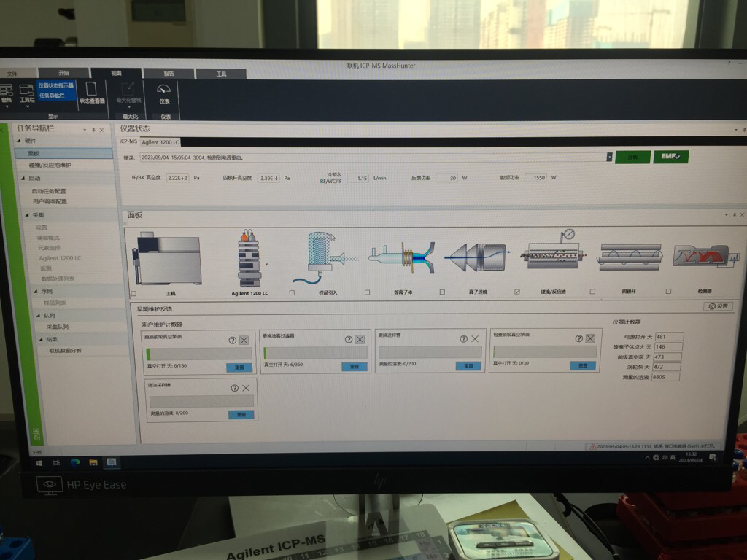Select the 等离子体 plasma torch image
Screen dimensions: 747x560
pos(402,257)
